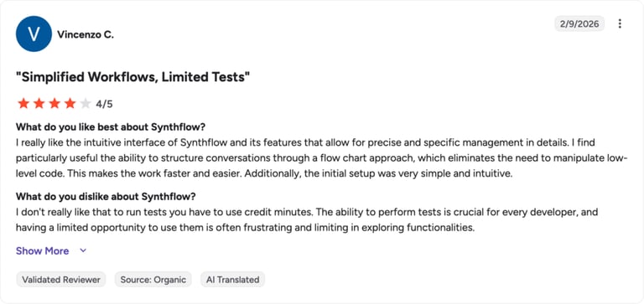Click the second red rating star
The image size is (644, 304).
tap(39, 104)
